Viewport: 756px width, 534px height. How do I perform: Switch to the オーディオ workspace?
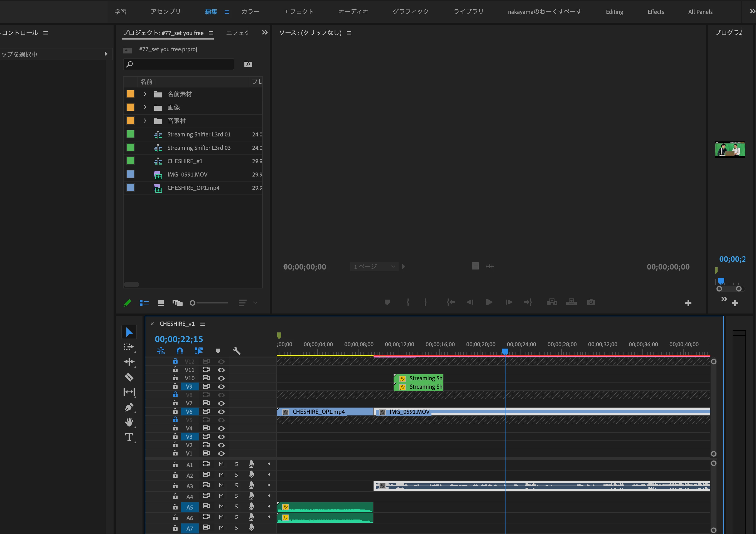tap(353, 11)
